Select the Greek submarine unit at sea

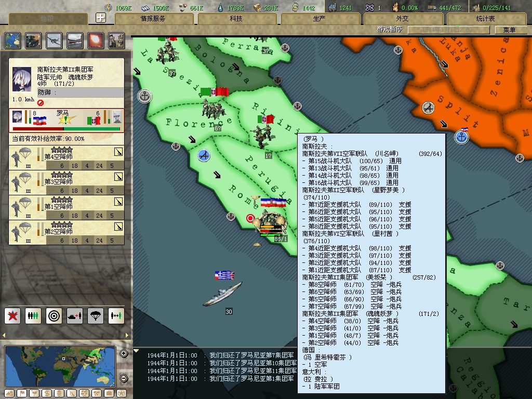pyautogui.click(x=222, y=294)
